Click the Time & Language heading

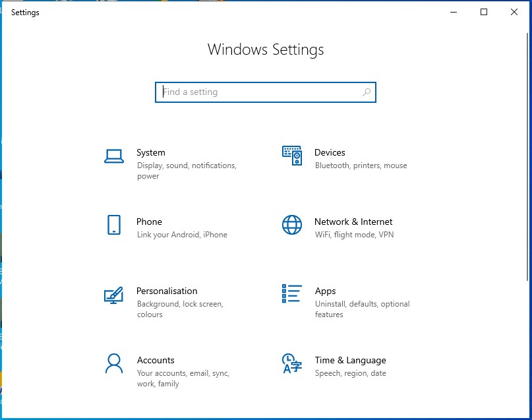click(x=351, y=360)
